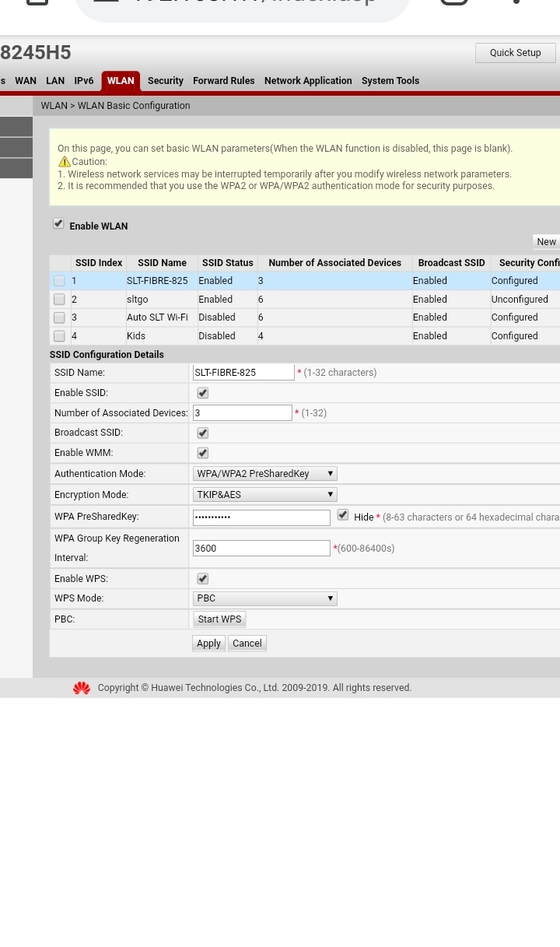The height and width of the screenshot is (947, 560).
Task: Click the Huawei logo in the footer
Action: coord(82,688)
